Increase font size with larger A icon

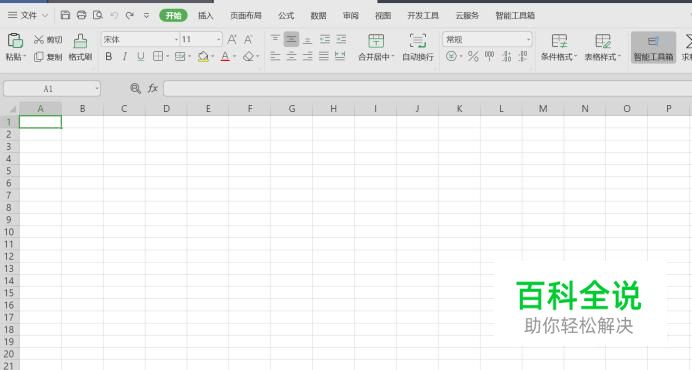pos(232,39)
